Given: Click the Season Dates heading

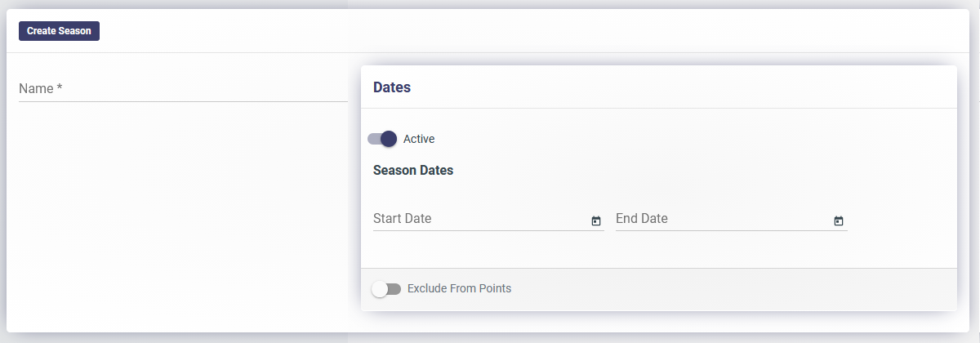Looking at the screenshot, I should click(x=413, y=171).
